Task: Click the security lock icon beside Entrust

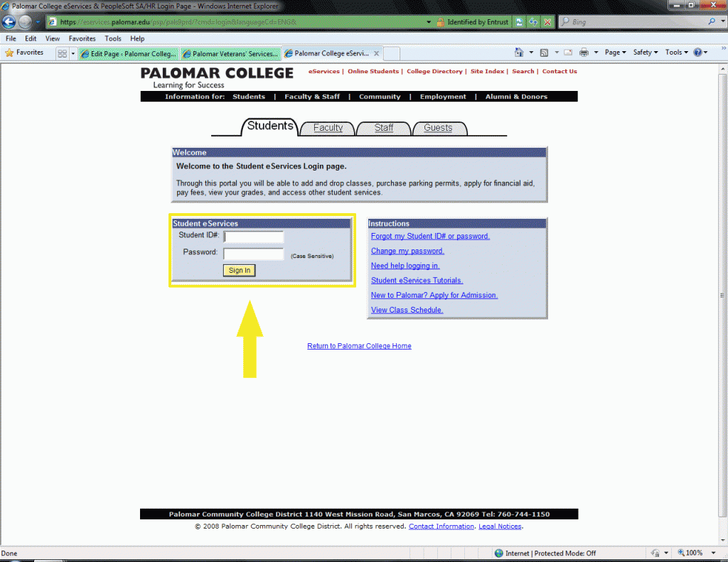Action: click(441, 22)
